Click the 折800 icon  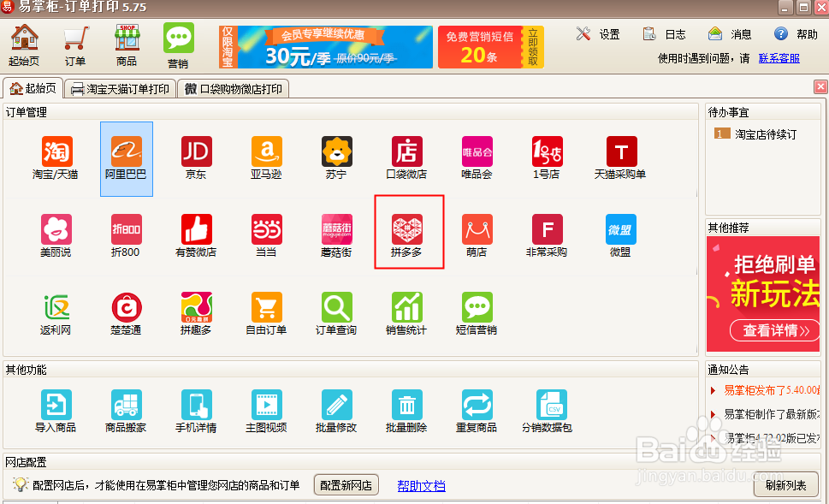coord(126,236)
